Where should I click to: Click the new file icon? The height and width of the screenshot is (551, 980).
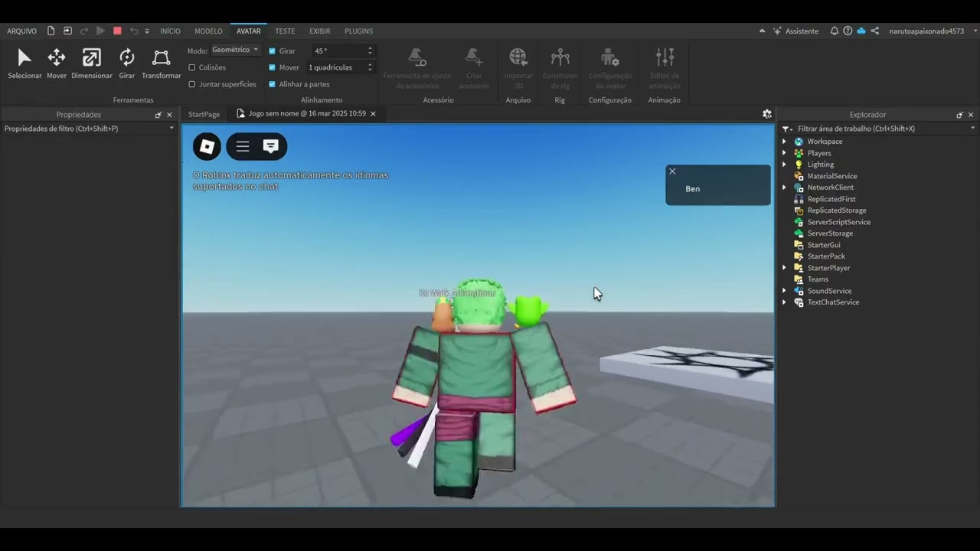[x=51, y=31]
